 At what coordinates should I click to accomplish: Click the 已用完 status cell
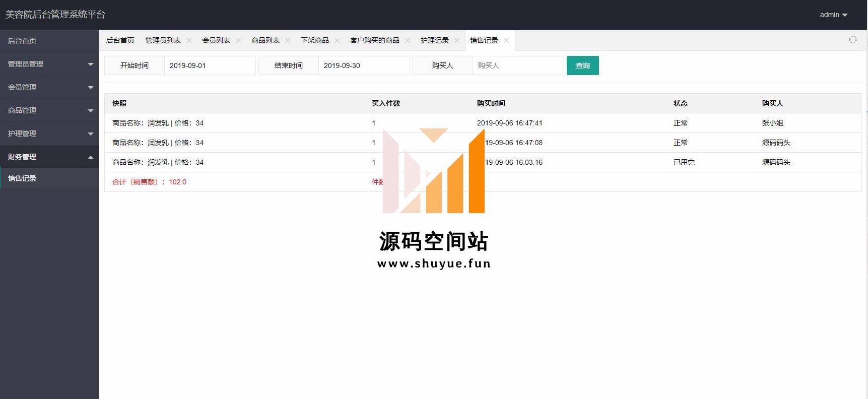(x=684, y=162)
